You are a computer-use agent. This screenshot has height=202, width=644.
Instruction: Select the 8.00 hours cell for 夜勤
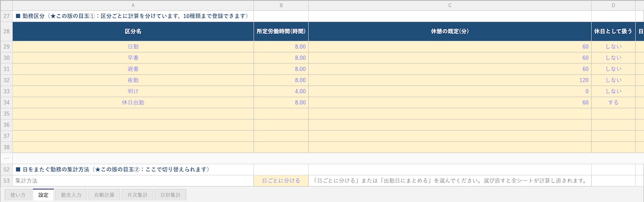coord(281,80)
